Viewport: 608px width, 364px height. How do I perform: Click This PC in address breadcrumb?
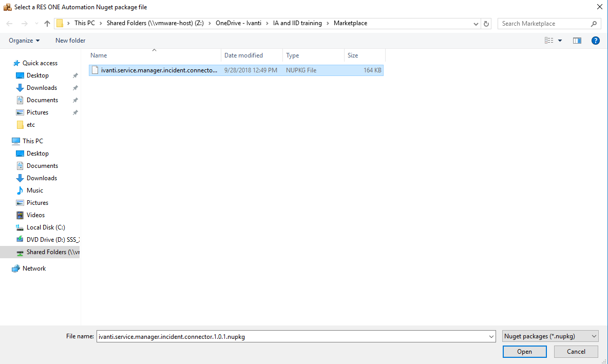pos(85,23)
